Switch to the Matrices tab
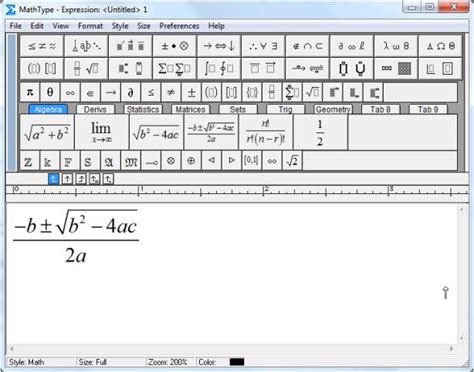The image size is (474, 372). [190, 109]
